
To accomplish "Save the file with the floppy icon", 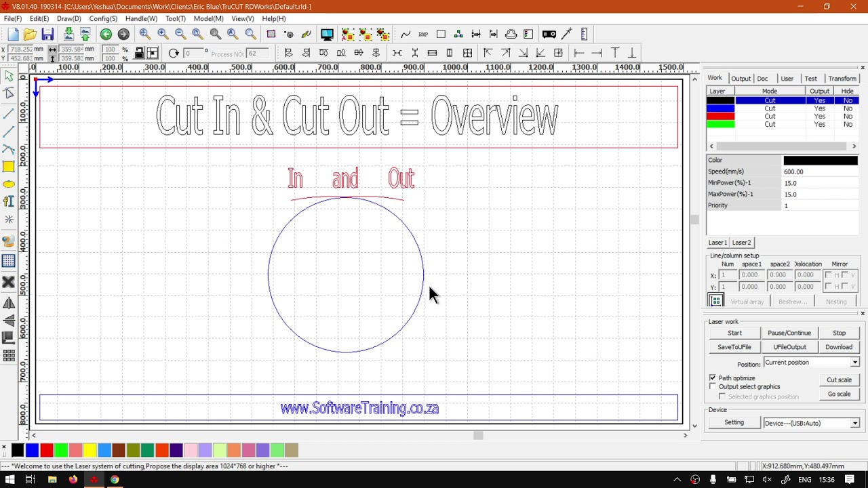I will (x=47, y=35).
